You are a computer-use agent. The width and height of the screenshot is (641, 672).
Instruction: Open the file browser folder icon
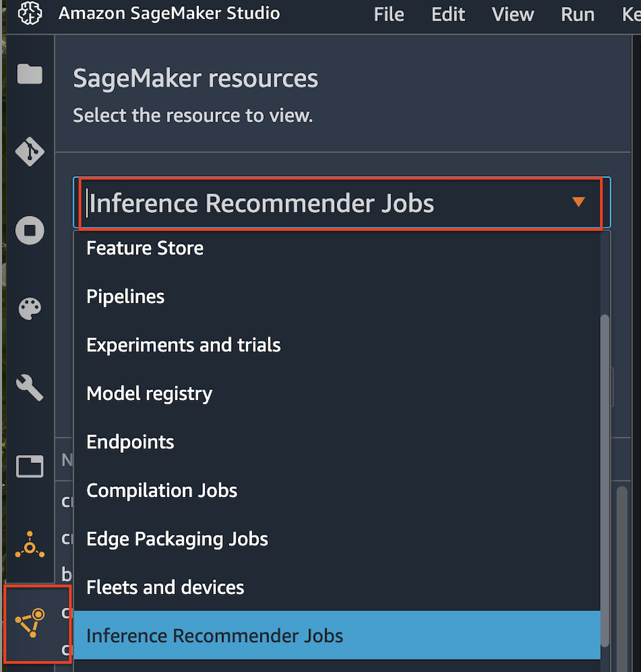(x=29, y=74)
